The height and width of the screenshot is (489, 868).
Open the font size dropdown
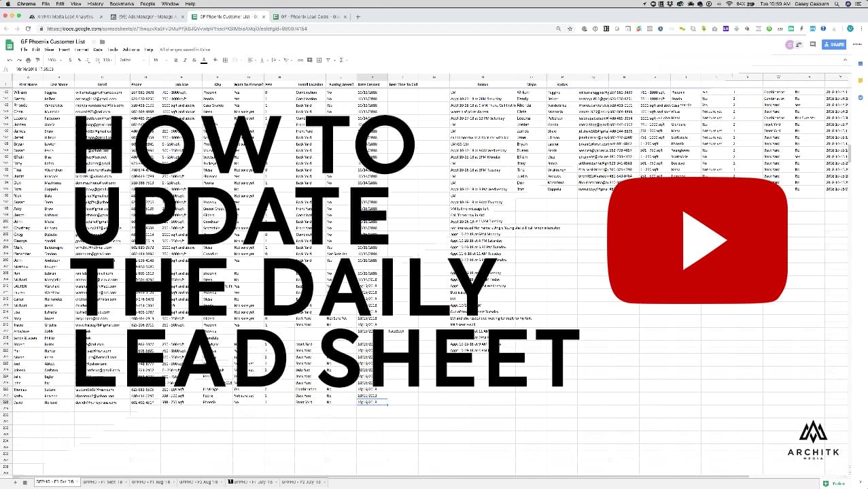click(158, 60)
